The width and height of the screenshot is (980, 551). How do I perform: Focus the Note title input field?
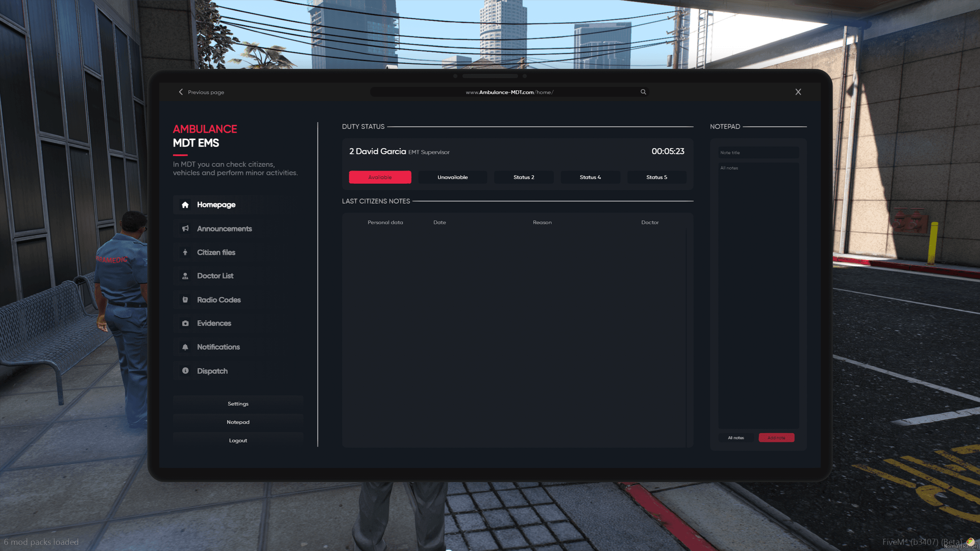[x=758, y=152]
